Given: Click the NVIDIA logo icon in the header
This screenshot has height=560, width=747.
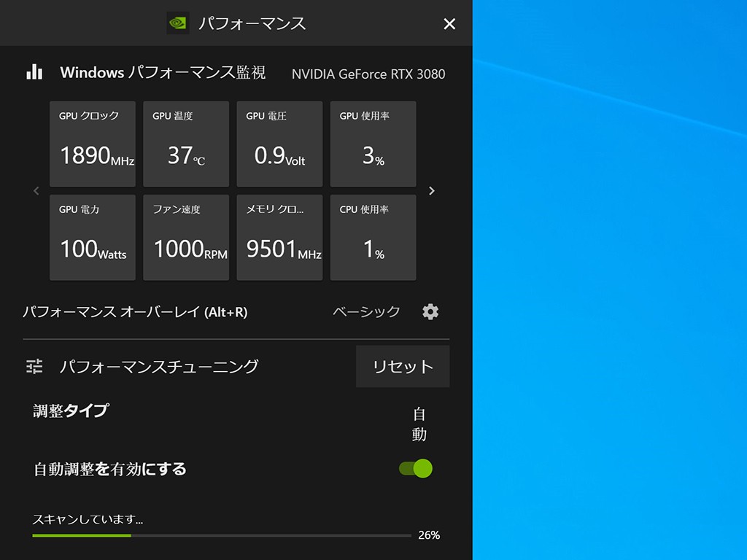Looking at the screenshot, I should tap(178, 23).
